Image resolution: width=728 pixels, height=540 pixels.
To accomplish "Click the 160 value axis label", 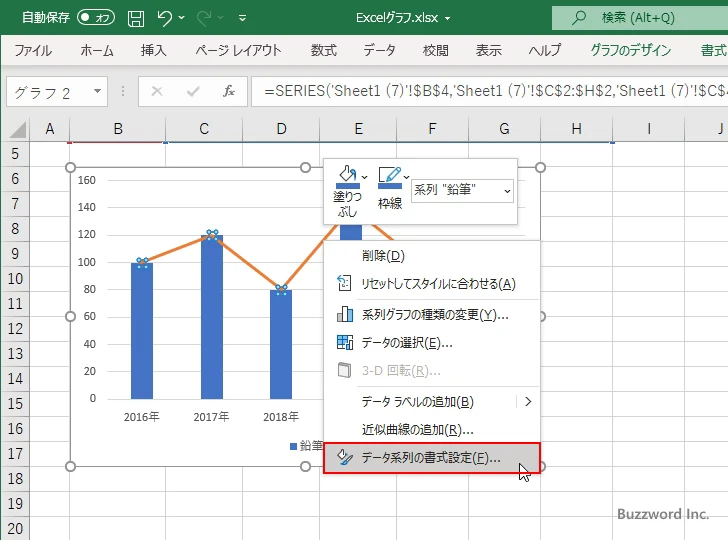I will [x=86, y=180].
